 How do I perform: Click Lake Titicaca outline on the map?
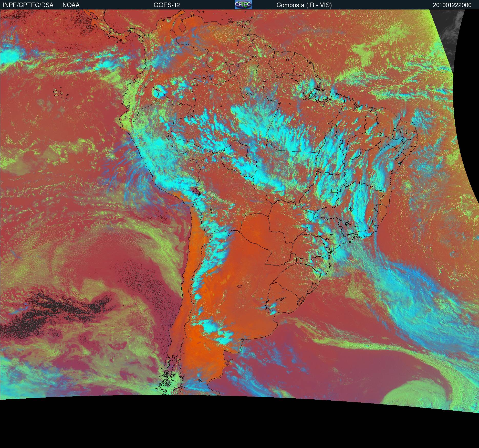[195, 191]
